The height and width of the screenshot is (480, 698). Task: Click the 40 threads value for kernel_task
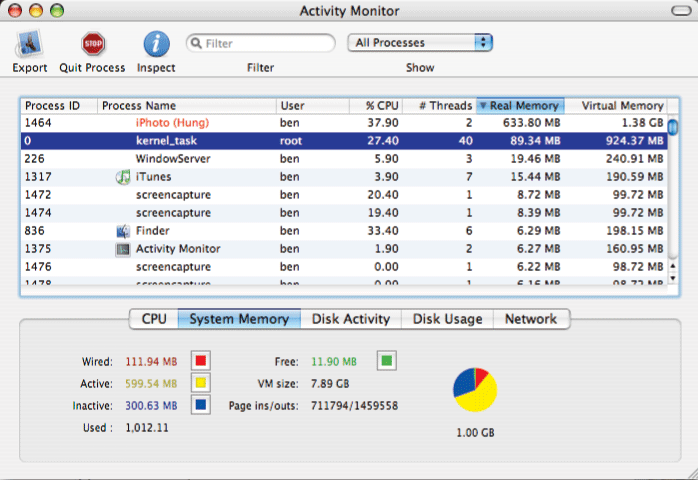(x=466, y=141)
